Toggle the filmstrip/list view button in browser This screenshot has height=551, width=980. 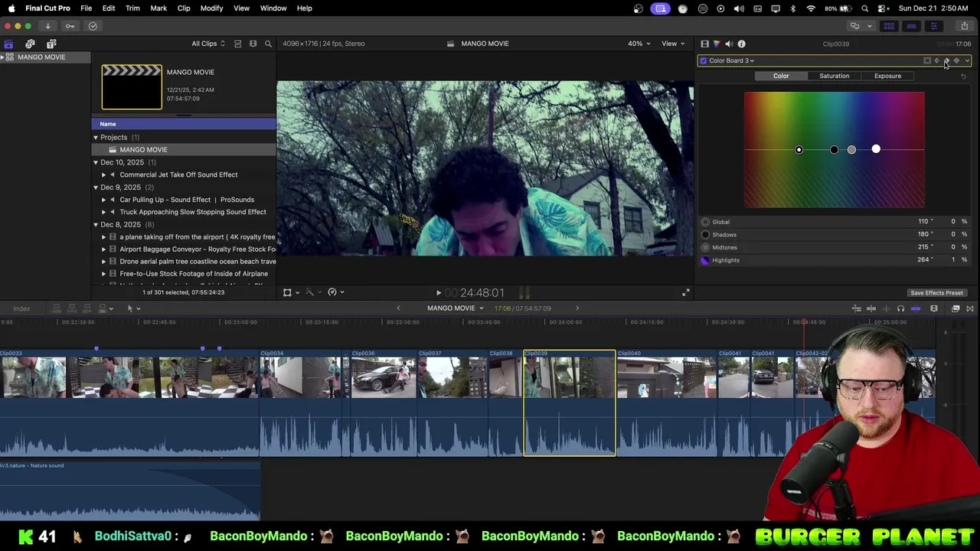point(237,44)
